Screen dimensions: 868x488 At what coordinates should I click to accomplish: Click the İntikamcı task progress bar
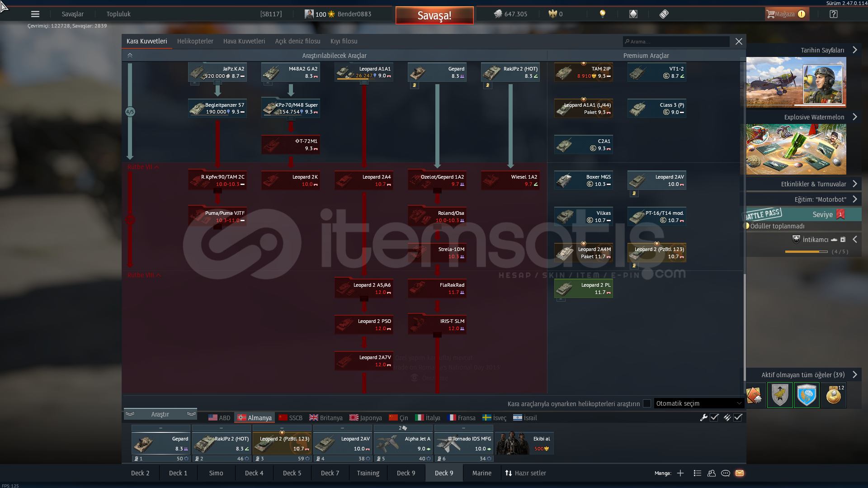tap(806, 251)
